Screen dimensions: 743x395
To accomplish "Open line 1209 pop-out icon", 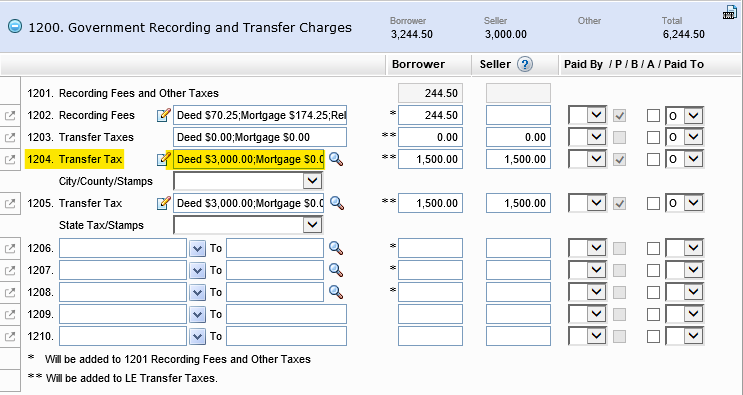I will pos(10,314).
